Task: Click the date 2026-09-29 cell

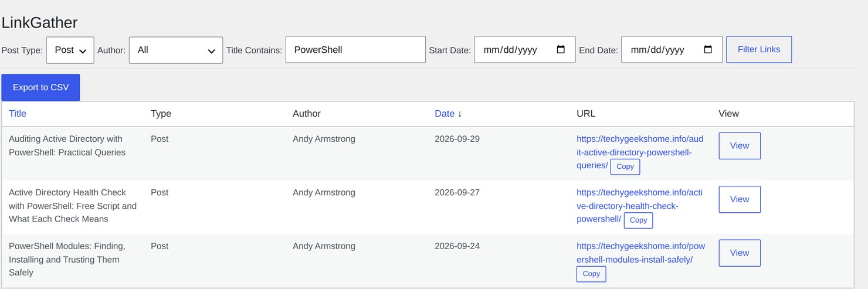Action: coord(457,139)
